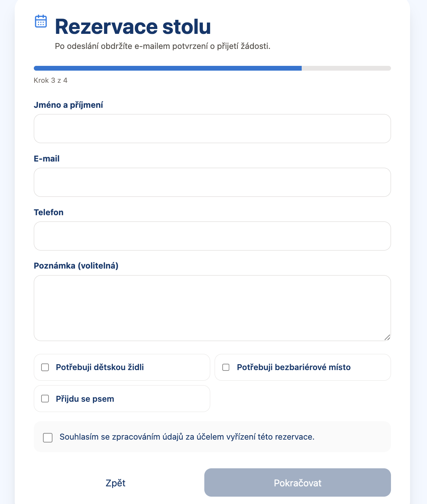
Task: Select the E-mail text field
Action: coord(212,182)
